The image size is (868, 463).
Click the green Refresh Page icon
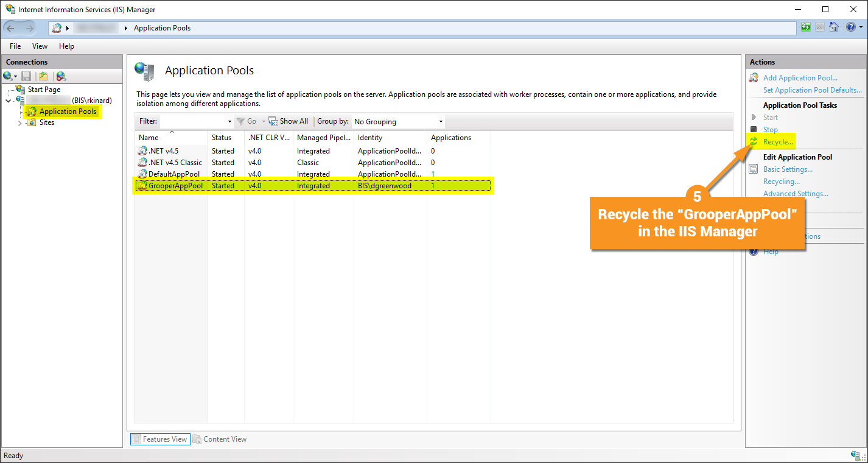tap(806, 27)
